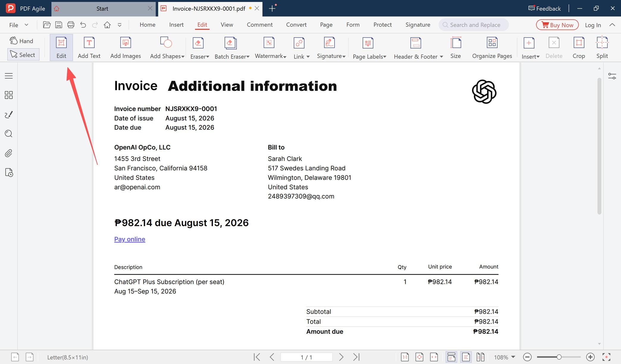
Task: Enable continuous scrolling view mode
Action: pos(451,357)
